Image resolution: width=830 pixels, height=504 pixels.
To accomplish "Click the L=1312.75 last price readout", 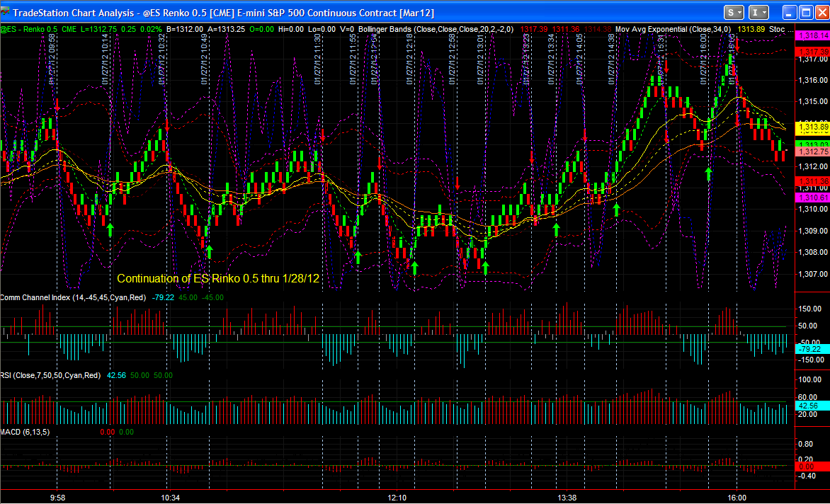I will click(98, 29).
